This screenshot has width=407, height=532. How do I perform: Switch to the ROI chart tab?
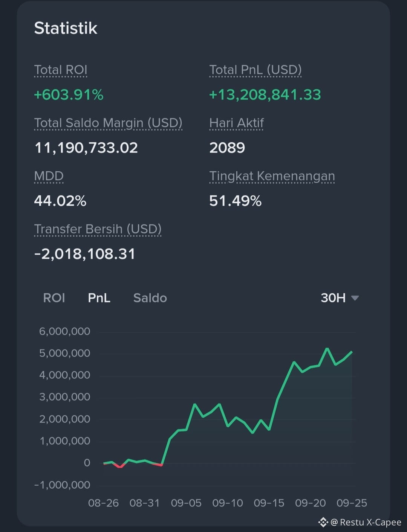coord(54,298)
